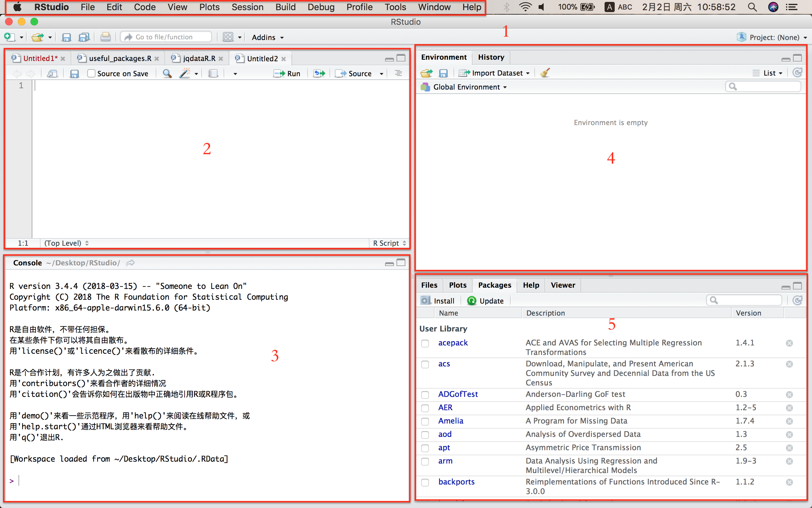Screen dimensions: 812x508
Task: Click the compile report notebook icon
Action: [x=213, y=74]
